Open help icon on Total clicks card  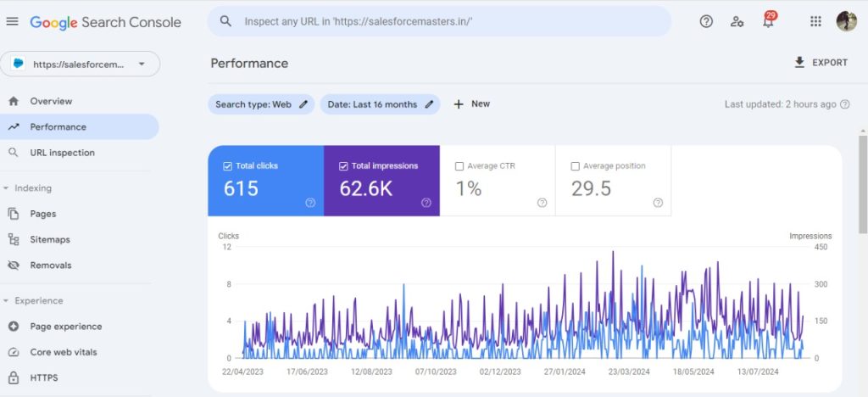click(x=310, y=203)
